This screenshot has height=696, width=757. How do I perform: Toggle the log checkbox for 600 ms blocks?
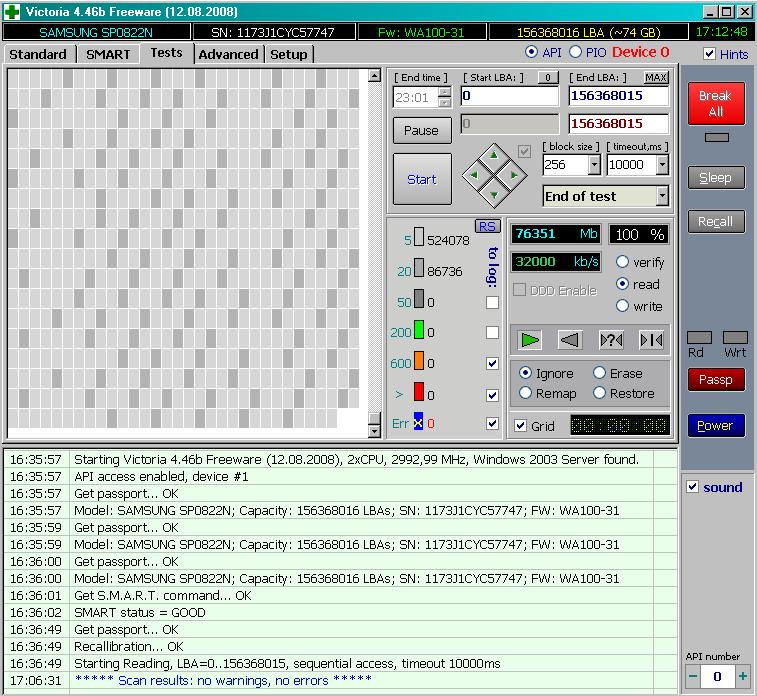pos(492,363)
